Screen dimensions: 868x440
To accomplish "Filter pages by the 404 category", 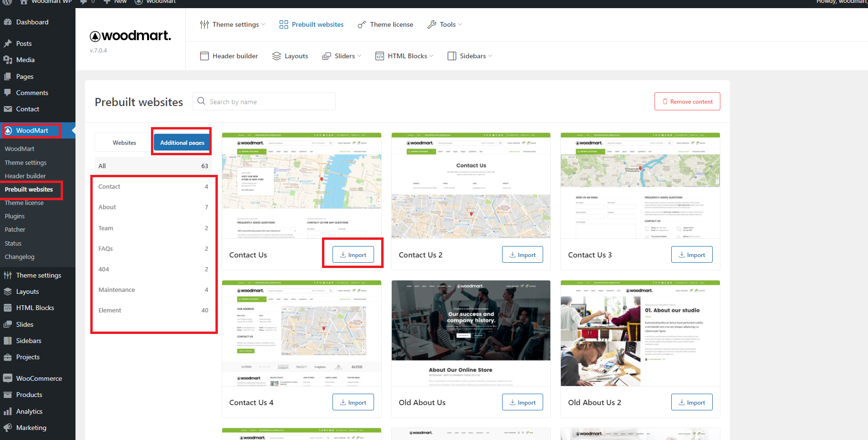I will (153, 269).
